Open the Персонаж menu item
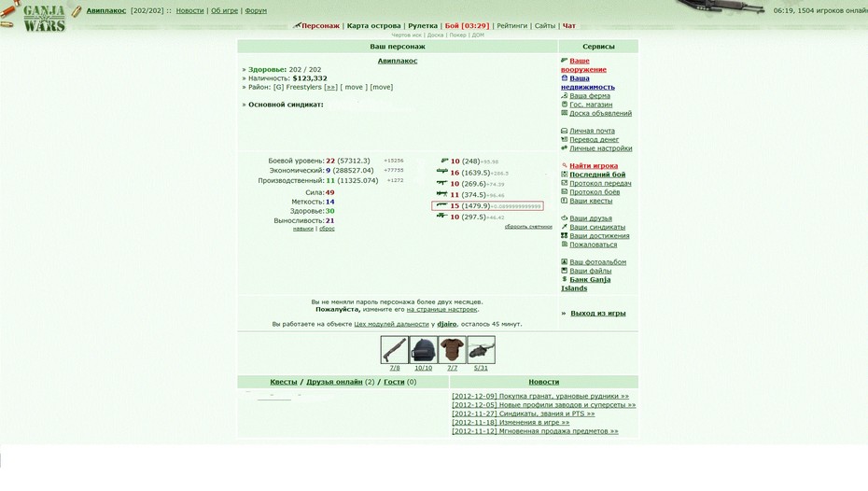868x491 pixels. pyautogui.click(x=320, y=25)
